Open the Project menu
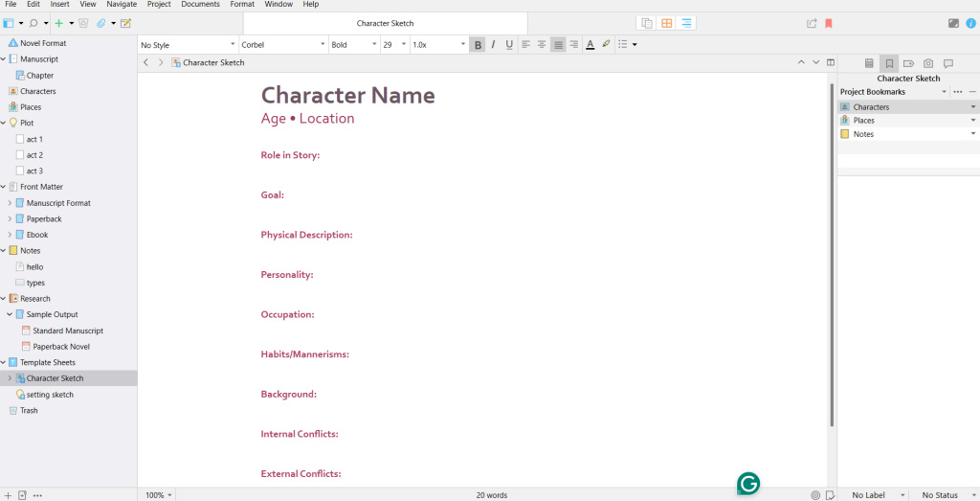This screenshot has width=980, height=501. [x=159, y=5]
